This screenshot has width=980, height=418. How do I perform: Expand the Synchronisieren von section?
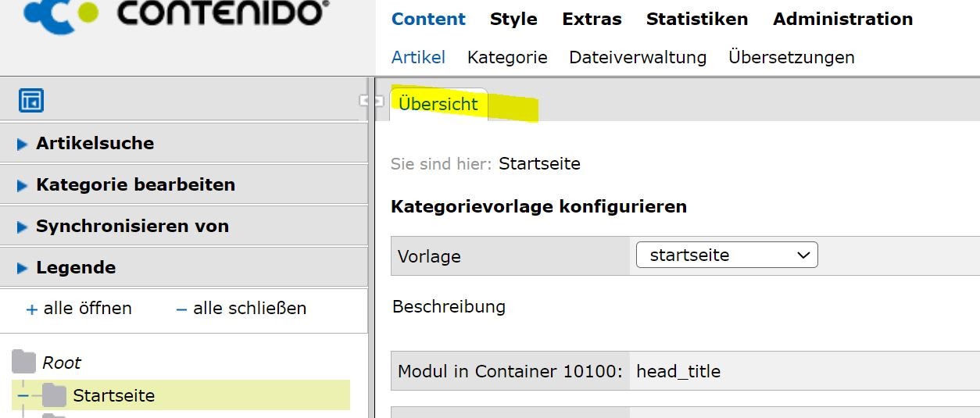[22, 227]
